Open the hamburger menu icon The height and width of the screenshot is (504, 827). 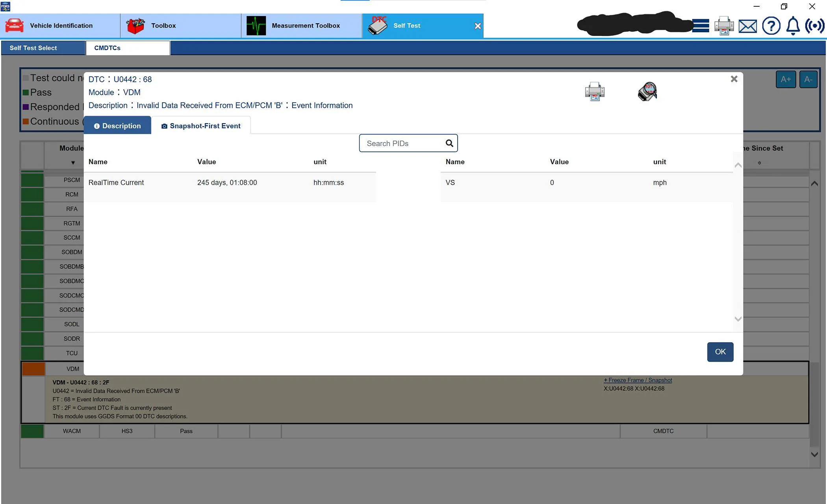point(701,26)
